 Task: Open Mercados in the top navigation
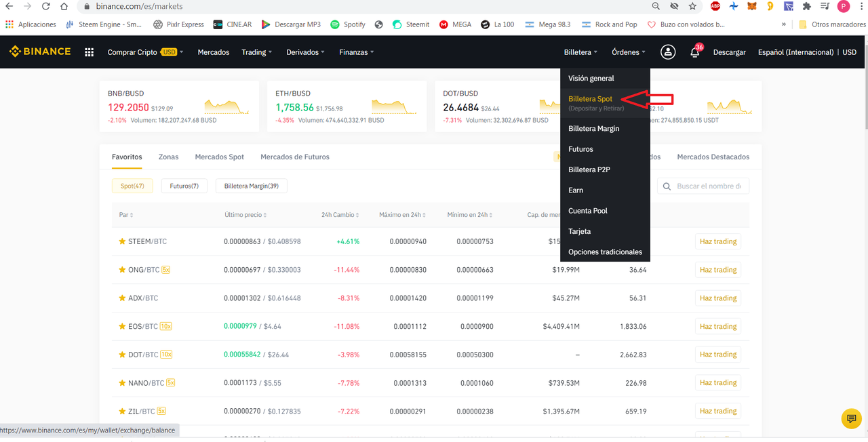coord(214,52)
